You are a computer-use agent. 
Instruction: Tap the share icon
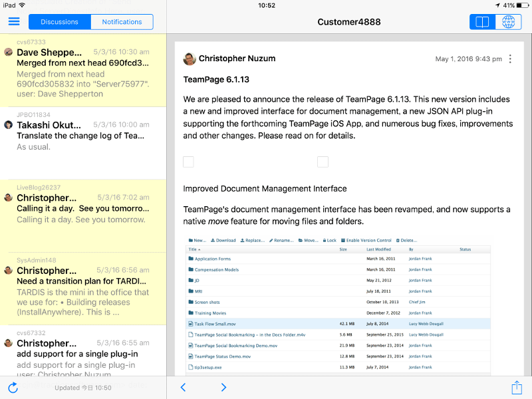tap(517, 387)
